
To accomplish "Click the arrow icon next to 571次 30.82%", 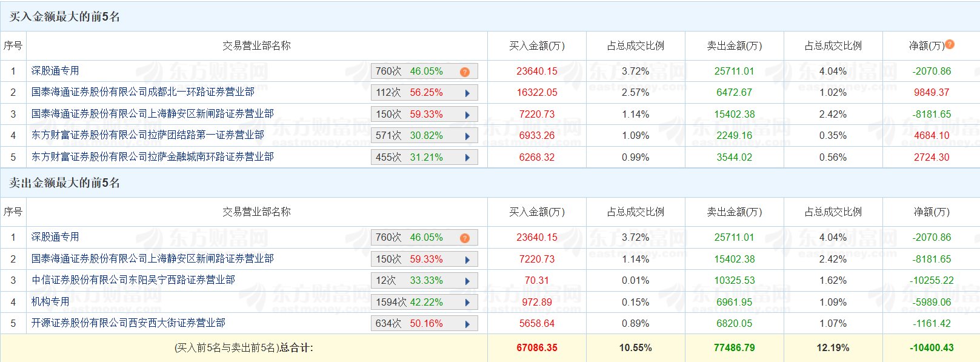I will 467,136.
